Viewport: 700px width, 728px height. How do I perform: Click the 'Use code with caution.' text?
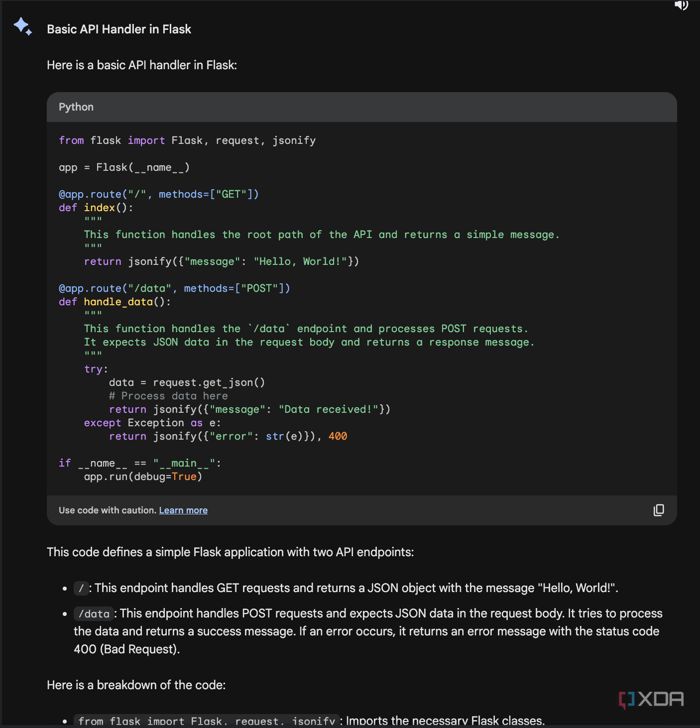click(x=108, y=510)
